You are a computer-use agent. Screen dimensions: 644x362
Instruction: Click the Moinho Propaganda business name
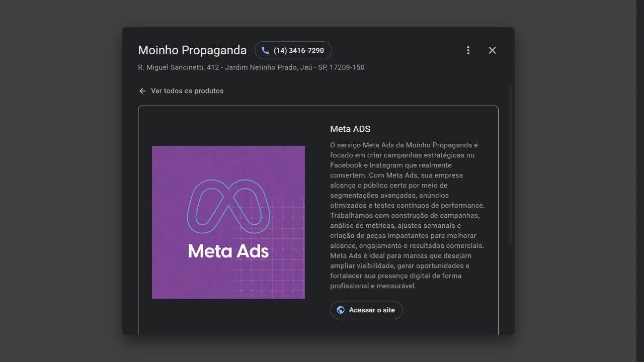192,50
